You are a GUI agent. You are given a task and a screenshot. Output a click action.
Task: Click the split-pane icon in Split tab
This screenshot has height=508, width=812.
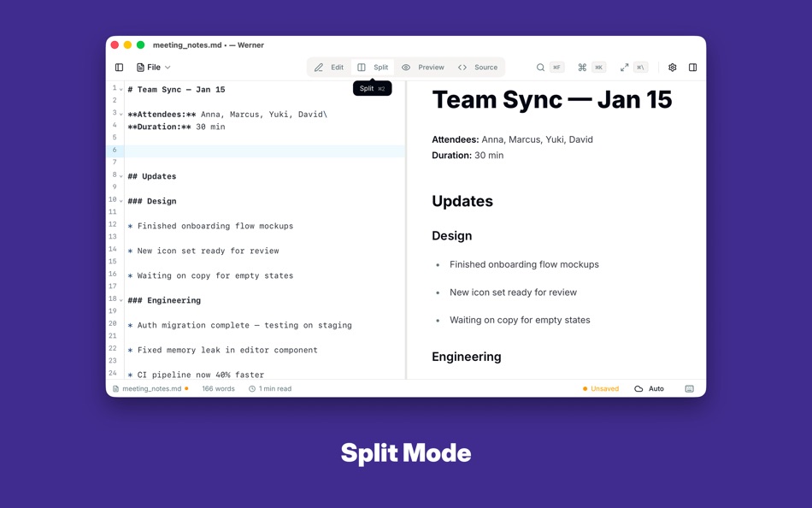(362, 68)
